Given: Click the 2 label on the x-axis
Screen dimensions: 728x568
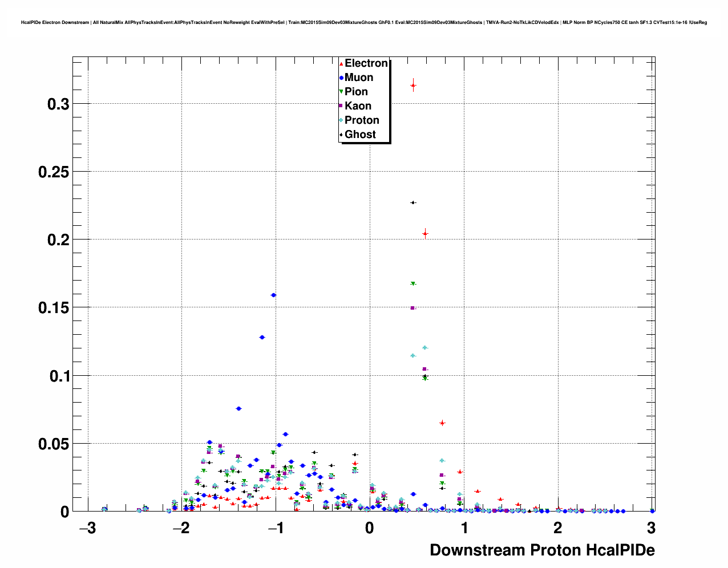Looking at the screenshot, I should tap(557, 528).
